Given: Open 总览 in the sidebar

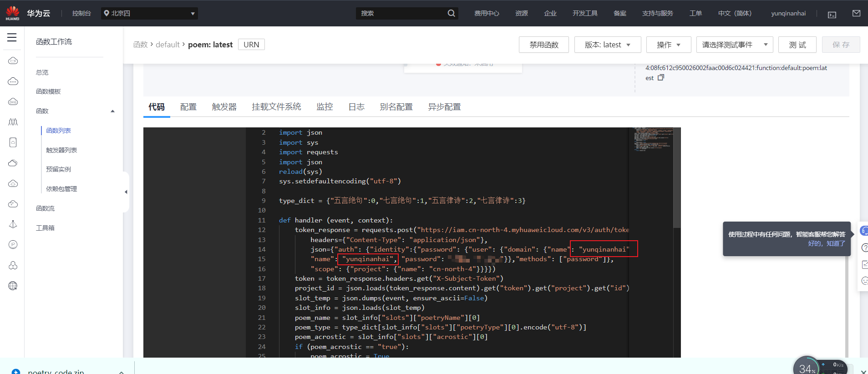Looking at the screenshot, I should [42, 72].
